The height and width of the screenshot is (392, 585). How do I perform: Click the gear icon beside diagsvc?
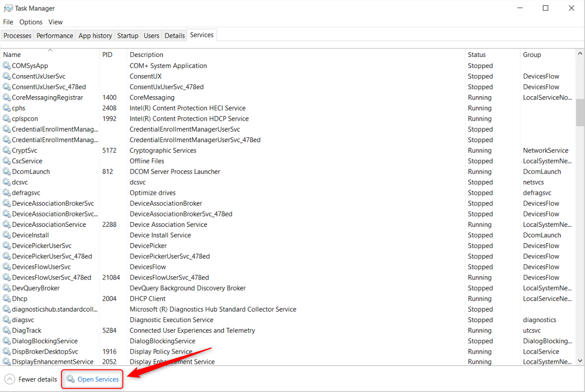7,320
